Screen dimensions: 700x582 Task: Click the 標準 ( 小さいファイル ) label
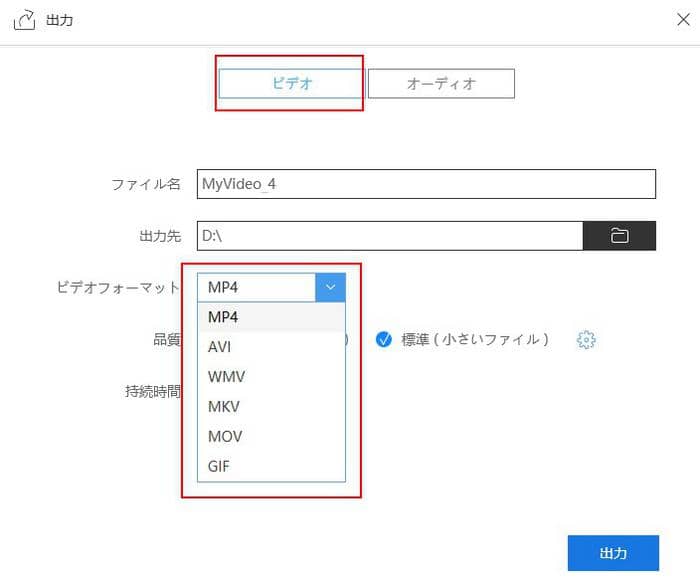click(475, 340)
